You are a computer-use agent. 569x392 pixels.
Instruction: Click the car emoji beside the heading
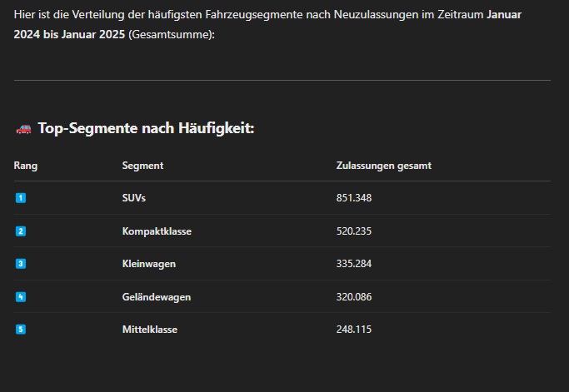(23, 128)
